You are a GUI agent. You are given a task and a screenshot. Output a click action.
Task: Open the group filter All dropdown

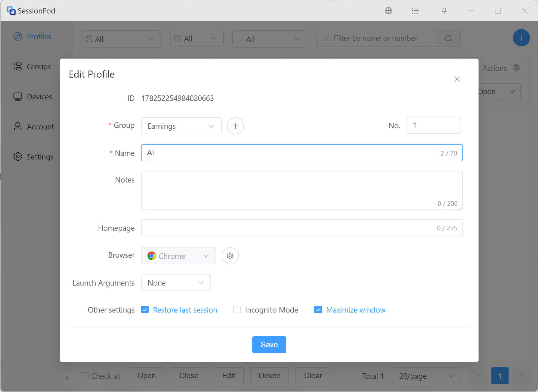coord(121,39)
